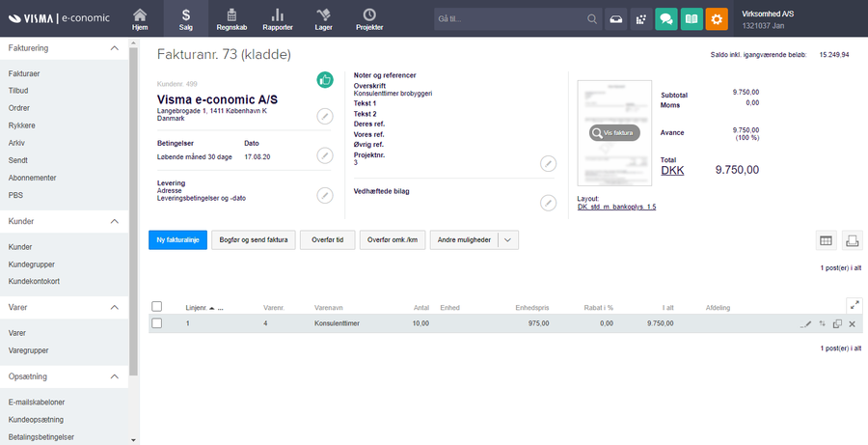Copy the Konsulenttimer invoice line
Image resolution: width=868 pixels, height=445 pixels.
click(x=837, y=323)
